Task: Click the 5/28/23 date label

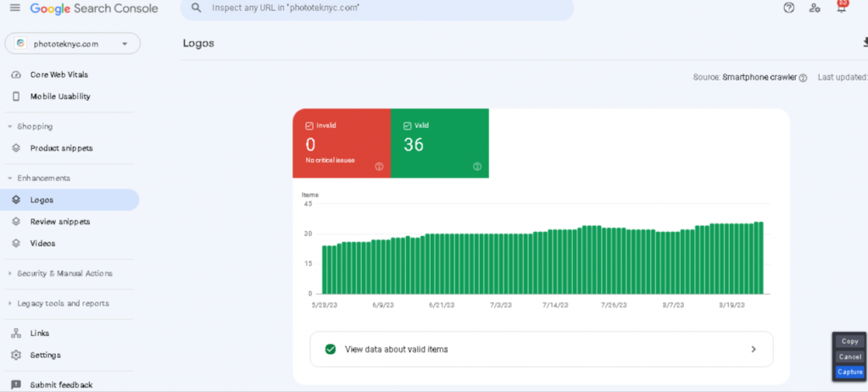Action: (x=325, y=305)
